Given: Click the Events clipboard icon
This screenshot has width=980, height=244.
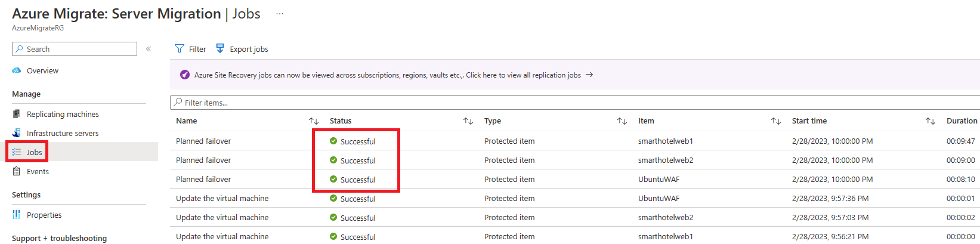Looking at the screenshot, I should click(17, 171).
